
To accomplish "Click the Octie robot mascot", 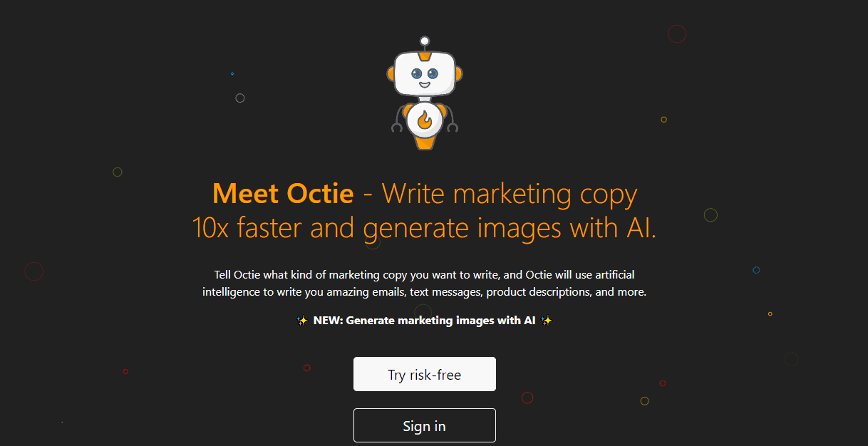I will pos(425,93).
